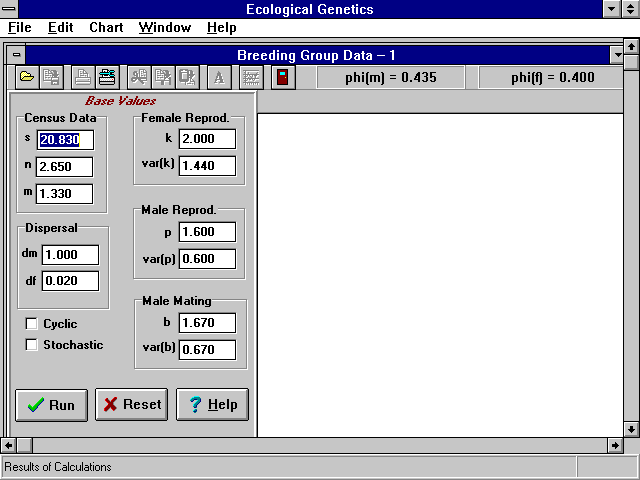Open the Breeding Group Data window control menu

tap(14, 55)
